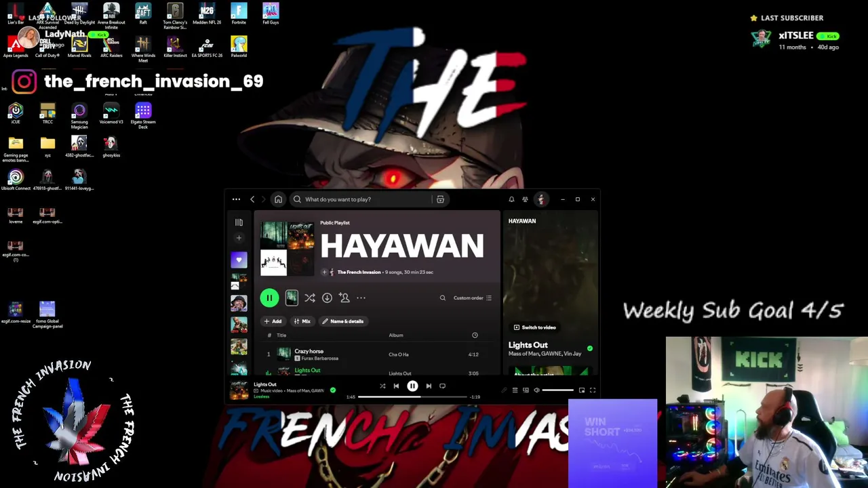
Task: Mute Spotify with the speaker icon
Action: click(x=536, y=390)
